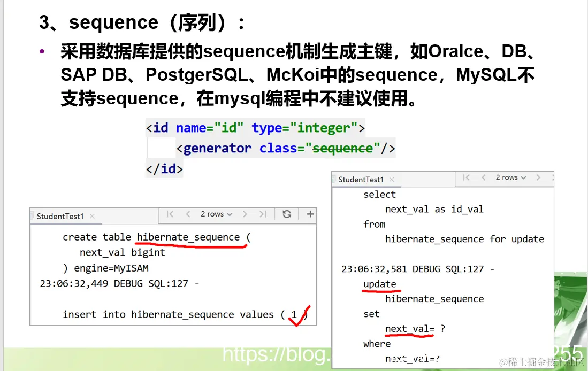The image size is (588, 371).
Task: Click the underlined "next_val= ?" line under set
Action: pos(415,329)
